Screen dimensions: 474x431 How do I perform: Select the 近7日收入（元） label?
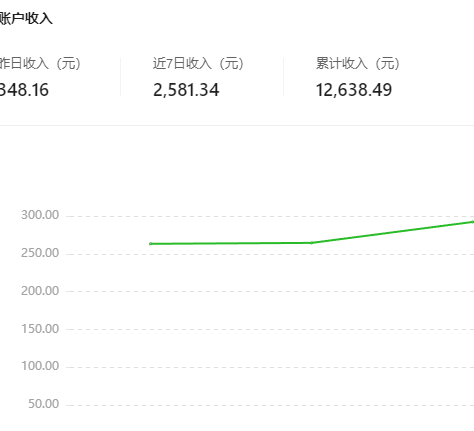click(x=198, y=63)
